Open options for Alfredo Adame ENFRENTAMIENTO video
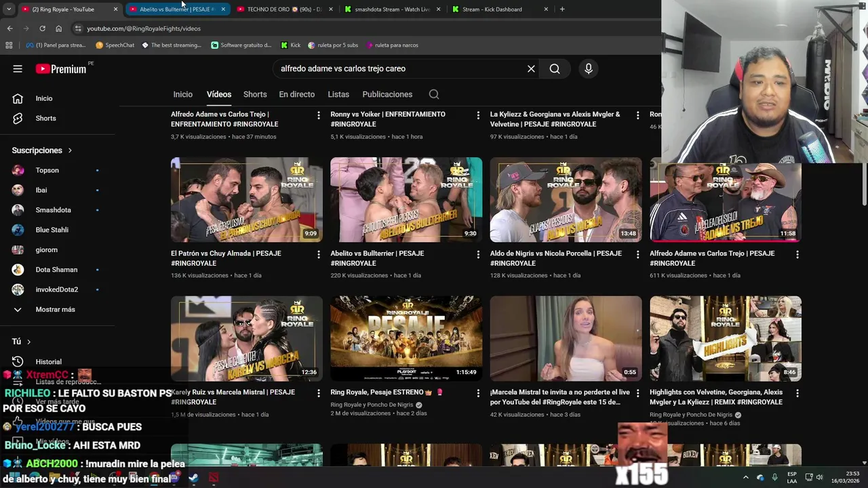This screenshot has width=868, height=488. pyautogui.click(x=319, y=115)
